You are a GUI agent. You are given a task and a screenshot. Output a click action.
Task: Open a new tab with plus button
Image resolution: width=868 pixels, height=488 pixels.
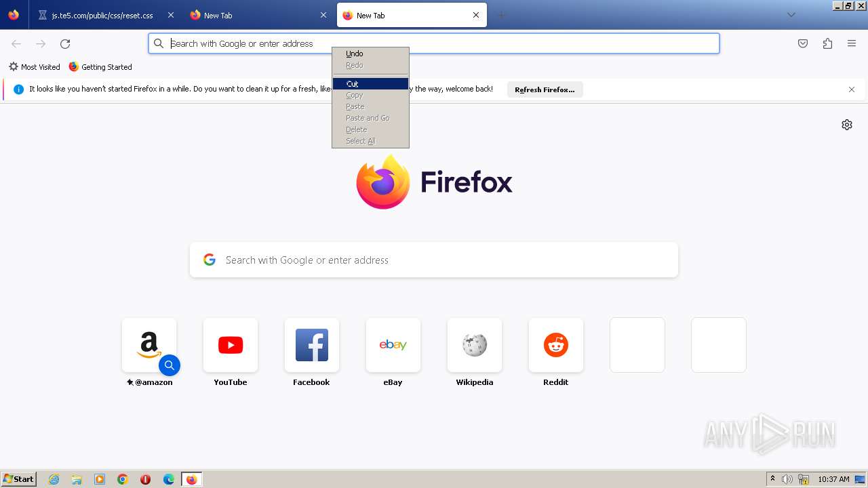(x=501, y=15)
